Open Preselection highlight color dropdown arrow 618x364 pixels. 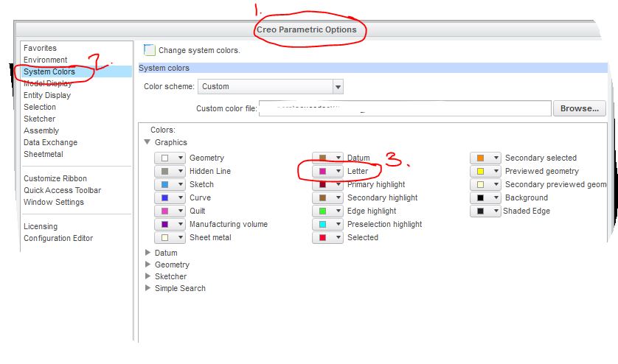coord(338,224)
